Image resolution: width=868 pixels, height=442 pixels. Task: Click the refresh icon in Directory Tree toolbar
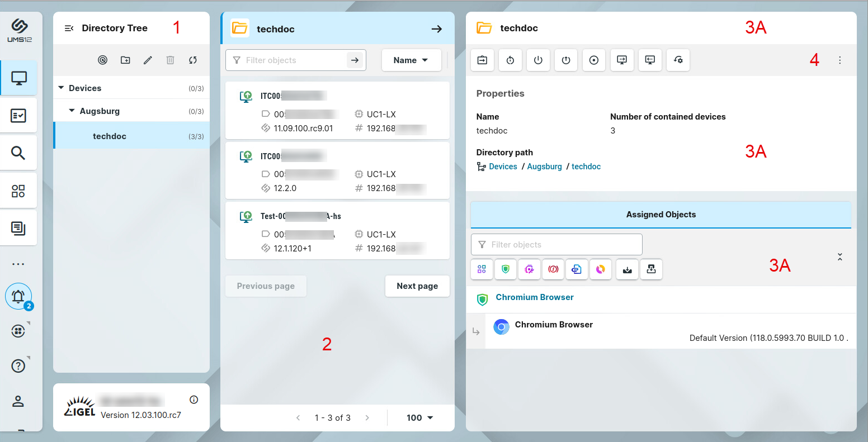pyautogui.click(x=193, y=60)
